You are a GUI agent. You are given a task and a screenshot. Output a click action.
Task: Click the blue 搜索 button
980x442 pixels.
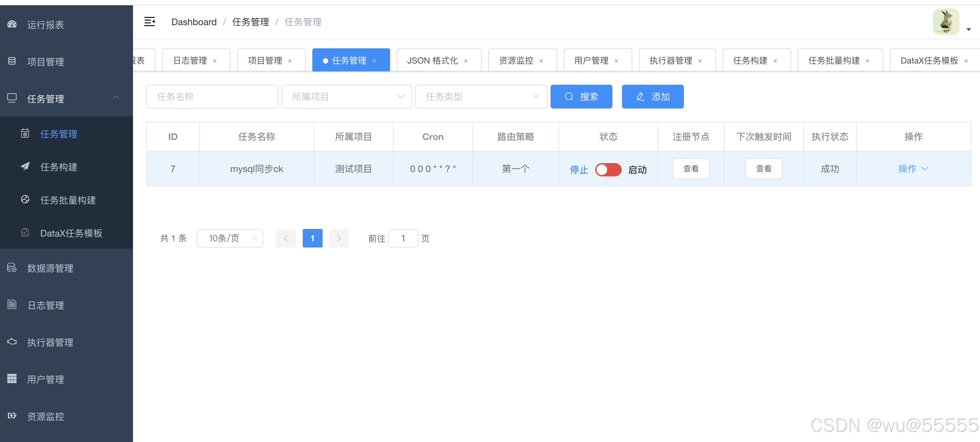[581, 97]
